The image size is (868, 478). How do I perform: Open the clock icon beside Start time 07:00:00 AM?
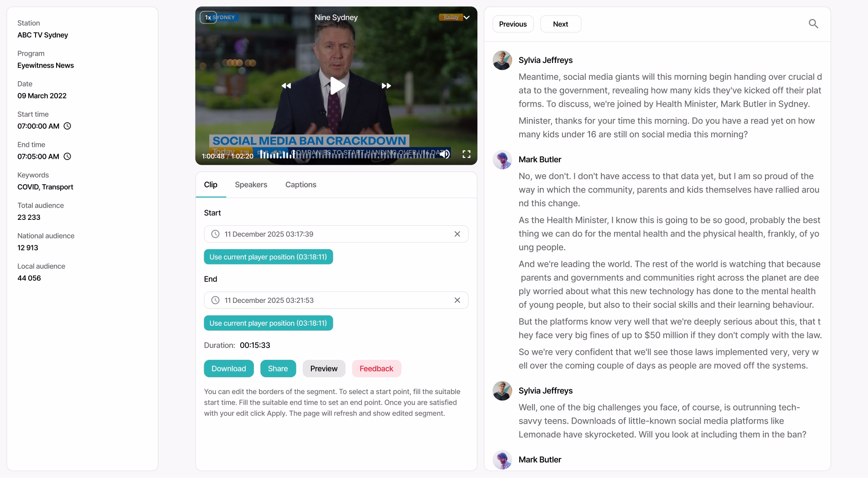pos(67,126)
